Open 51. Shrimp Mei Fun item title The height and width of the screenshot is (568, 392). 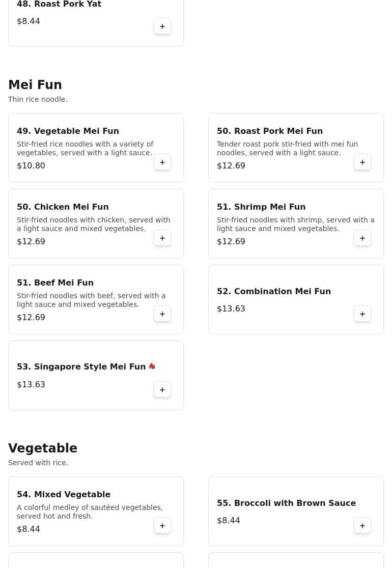coord(261,207)
